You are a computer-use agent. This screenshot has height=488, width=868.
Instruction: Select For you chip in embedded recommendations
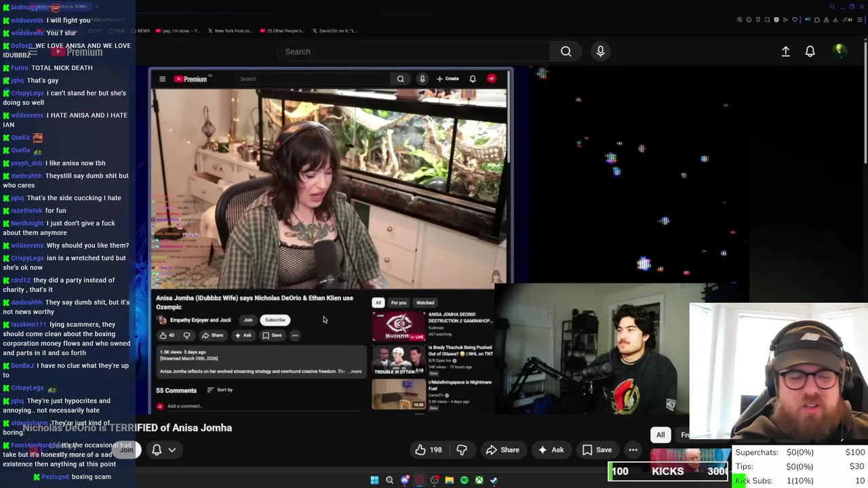(x=398, y=303)
